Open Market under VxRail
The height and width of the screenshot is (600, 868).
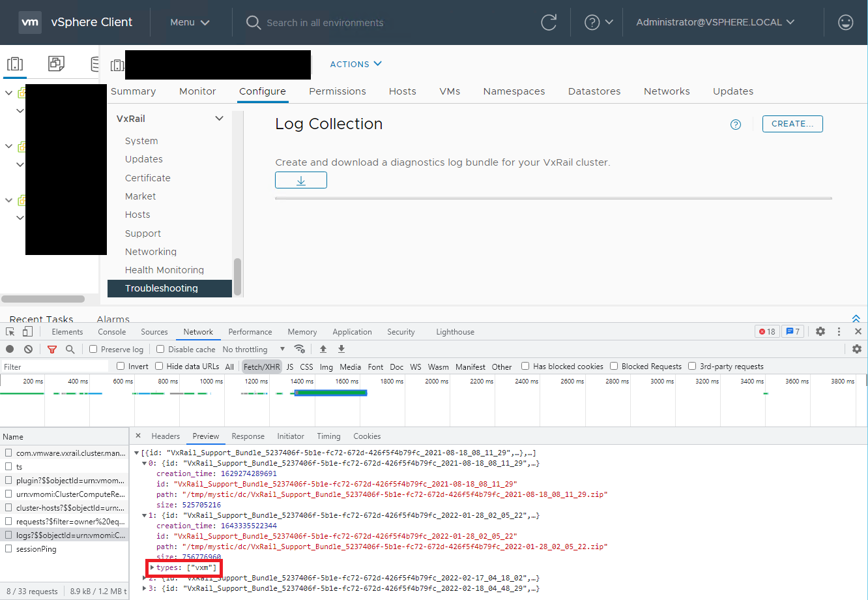(141, 196)
